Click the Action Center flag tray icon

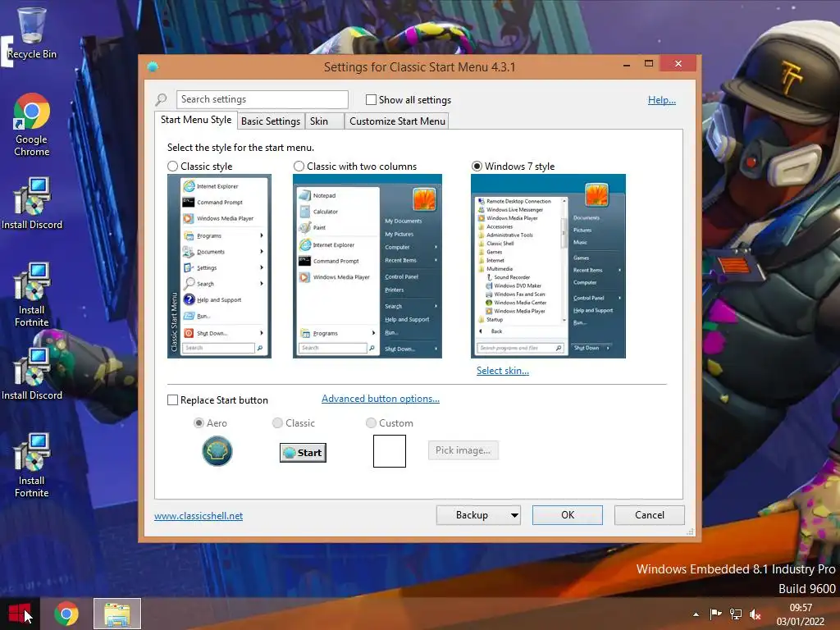coord(715,614)
